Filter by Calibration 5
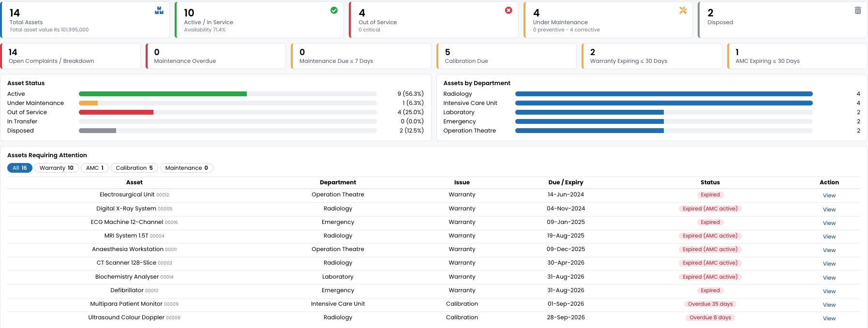868x328 pixels. click(x=134, y=168)
